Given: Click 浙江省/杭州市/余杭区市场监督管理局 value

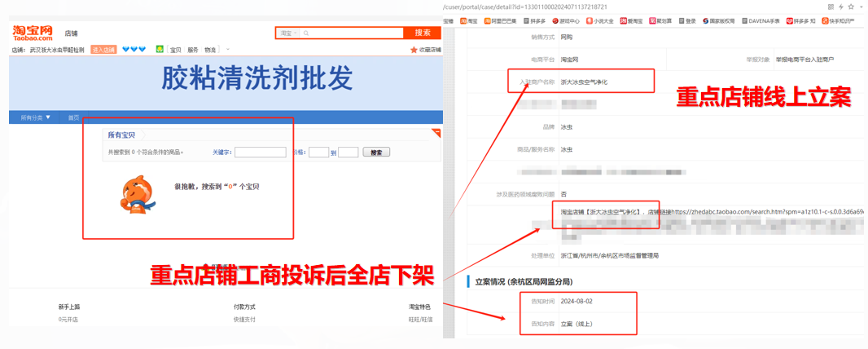Looking at the screenshot, I should [x=610, y=256].
